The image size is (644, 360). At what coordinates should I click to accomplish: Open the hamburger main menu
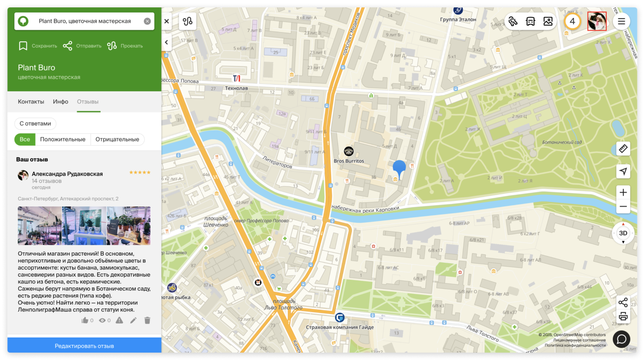tap(621, 21)
